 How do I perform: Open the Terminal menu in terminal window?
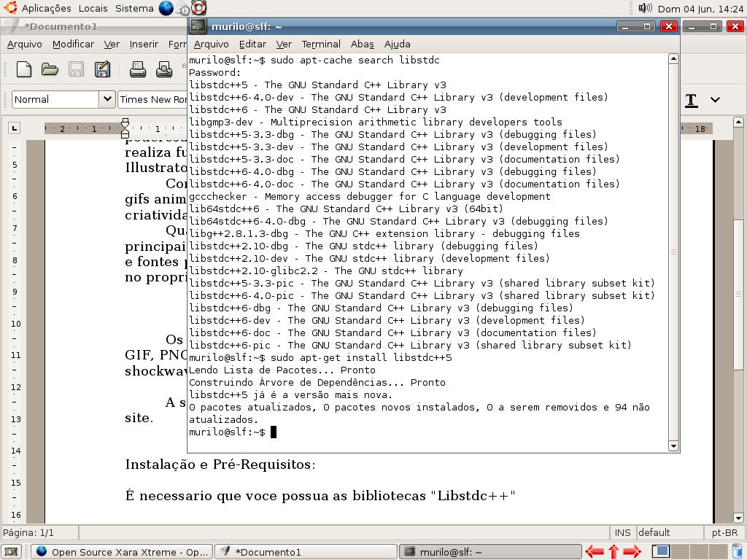pyautogui.click(x=320, y=44)
